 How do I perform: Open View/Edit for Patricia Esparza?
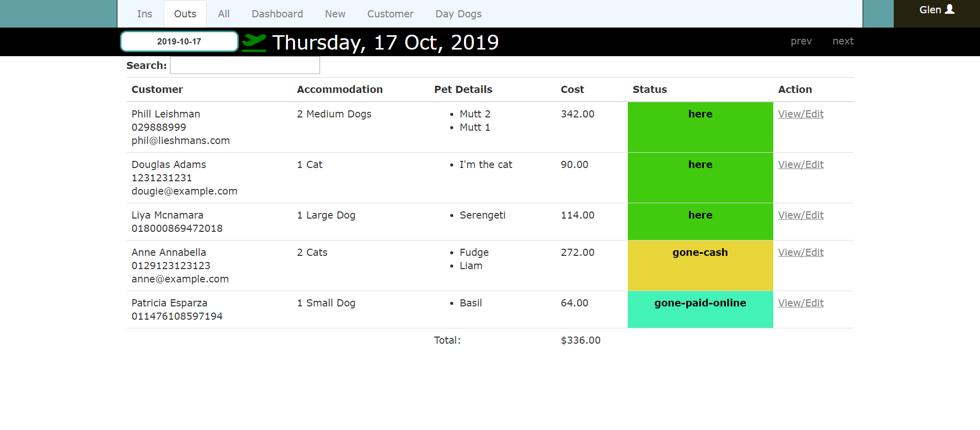coord(800,303)
